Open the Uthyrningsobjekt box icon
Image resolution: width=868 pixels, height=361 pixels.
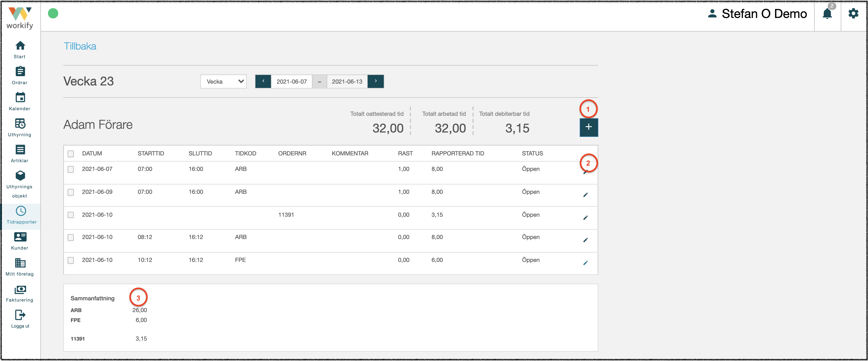pos(20,175)
